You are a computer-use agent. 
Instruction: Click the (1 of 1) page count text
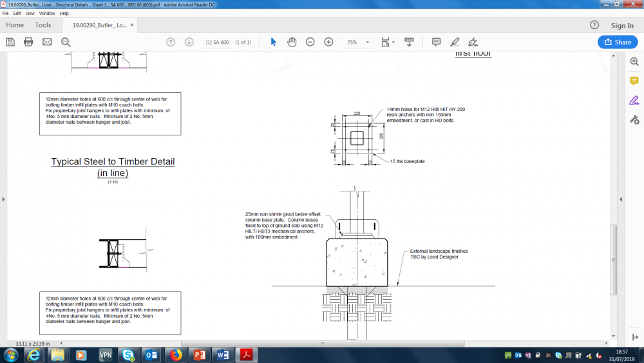point(243,43)
